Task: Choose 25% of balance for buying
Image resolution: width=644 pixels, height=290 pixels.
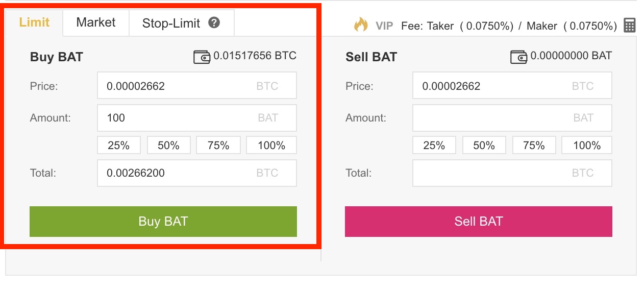Action: (x=118, y=146)
